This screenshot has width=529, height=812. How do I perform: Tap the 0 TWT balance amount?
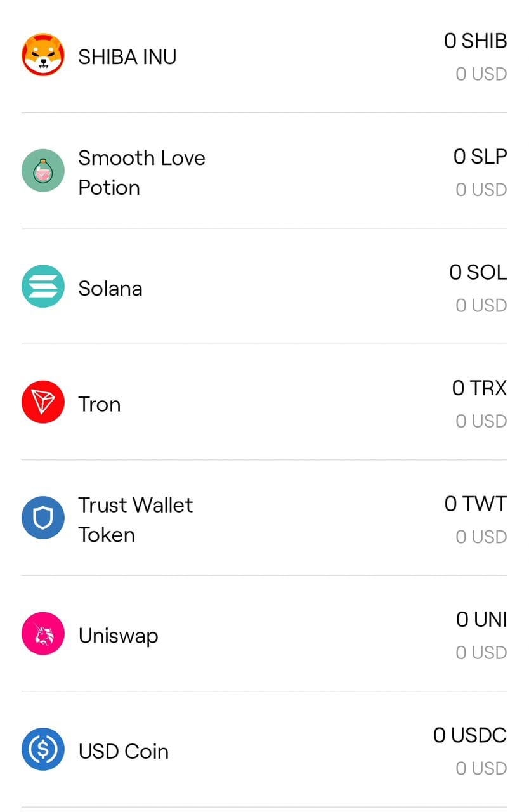(475, 504)
